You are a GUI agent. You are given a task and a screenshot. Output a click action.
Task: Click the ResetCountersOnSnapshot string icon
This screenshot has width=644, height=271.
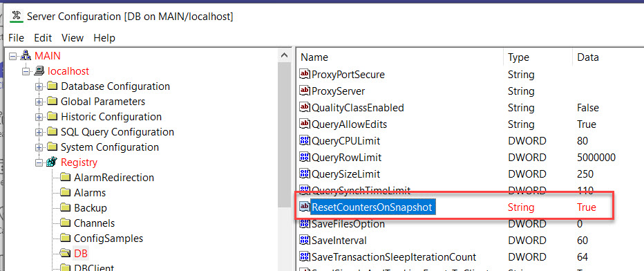coord(305,207)
